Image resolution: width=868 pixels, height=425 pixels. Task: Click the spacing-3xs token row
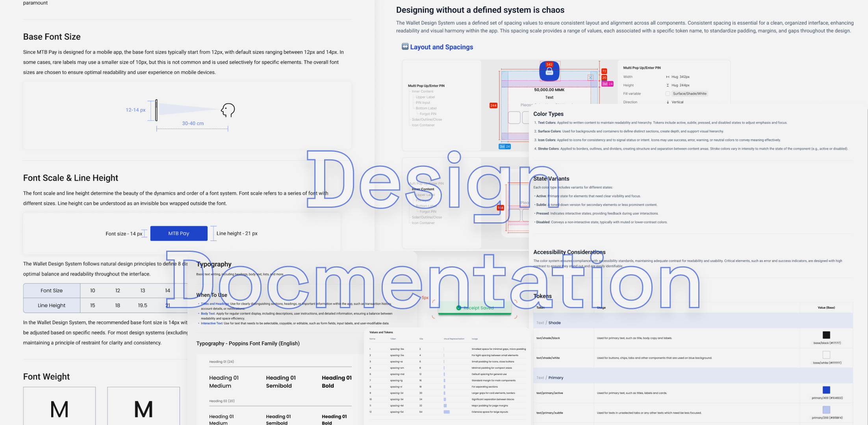[x=447, y=349]
